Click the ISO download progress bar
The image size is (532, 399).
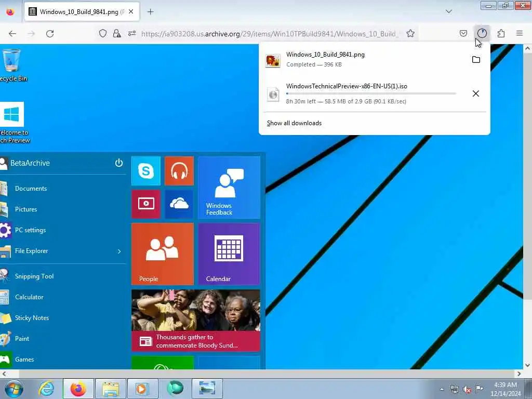click(371, 94)
